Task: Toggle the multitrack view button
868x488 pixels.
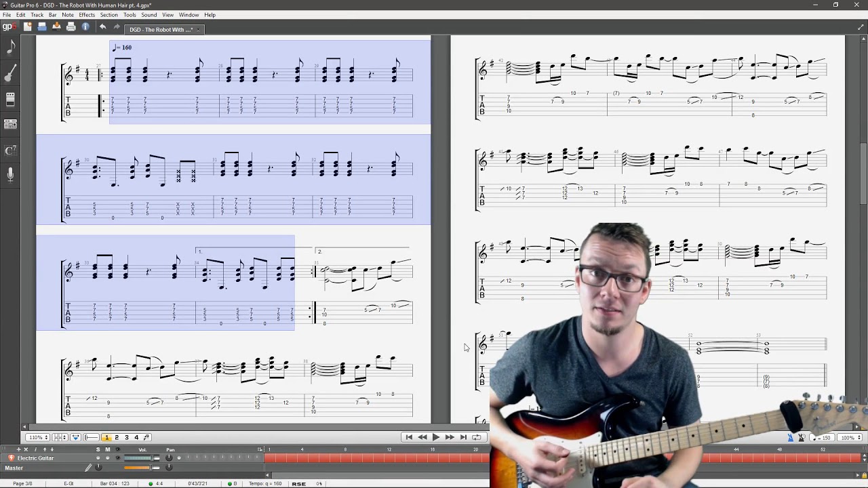Action: tap(75, 437)
